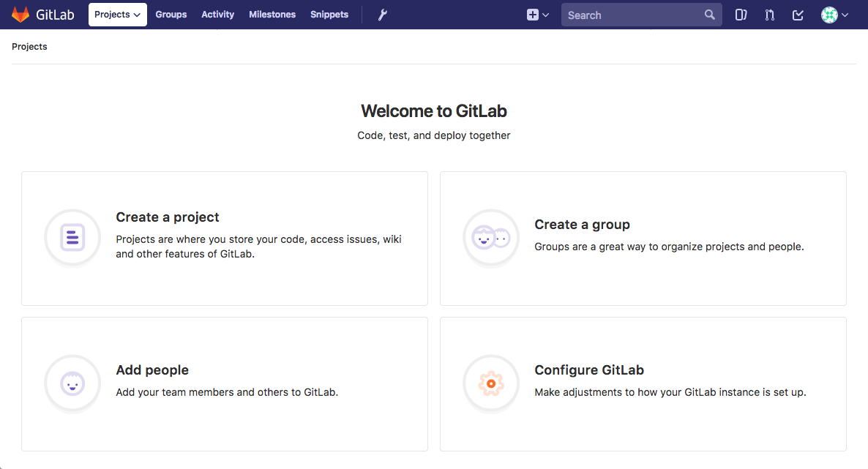The width and height of the screenshot is (868, 469).
Task: Select the Add people heading
Action: [152, 370]
